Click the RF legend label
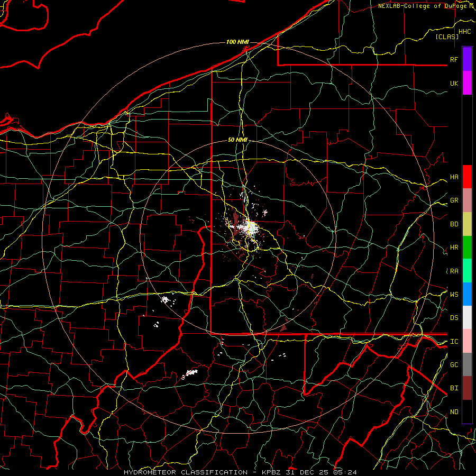Image resolution: width=476 pixels, height=476 pixels. pyautogui.click(x=454, y=59)
